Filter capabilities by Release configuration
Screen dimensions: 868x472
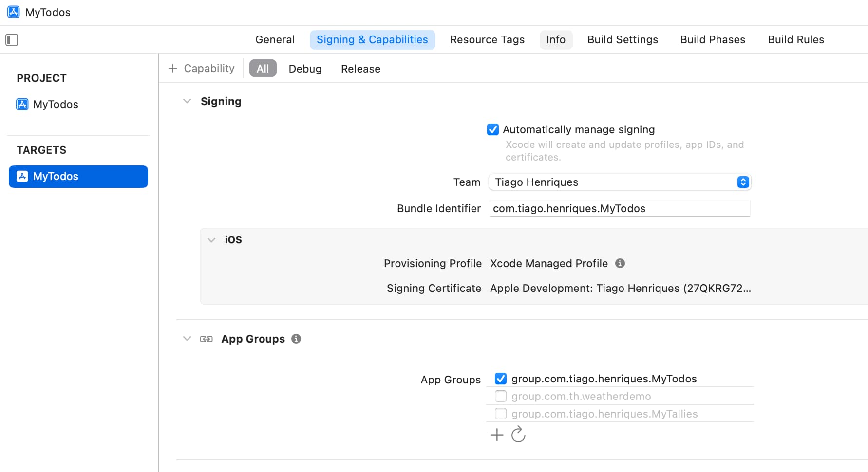360,69
